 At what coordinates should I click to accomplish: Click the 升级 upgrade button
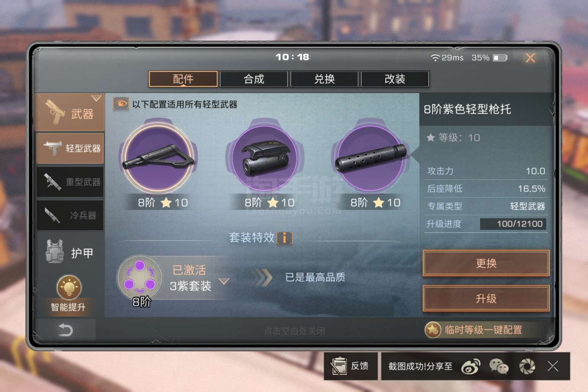tap(486, 299)
